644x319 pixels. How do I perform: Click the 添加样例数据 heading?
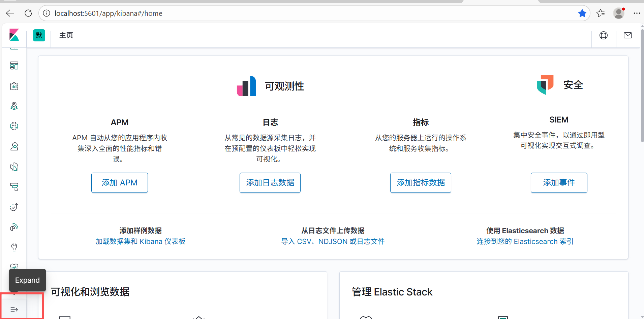point(141,231)
